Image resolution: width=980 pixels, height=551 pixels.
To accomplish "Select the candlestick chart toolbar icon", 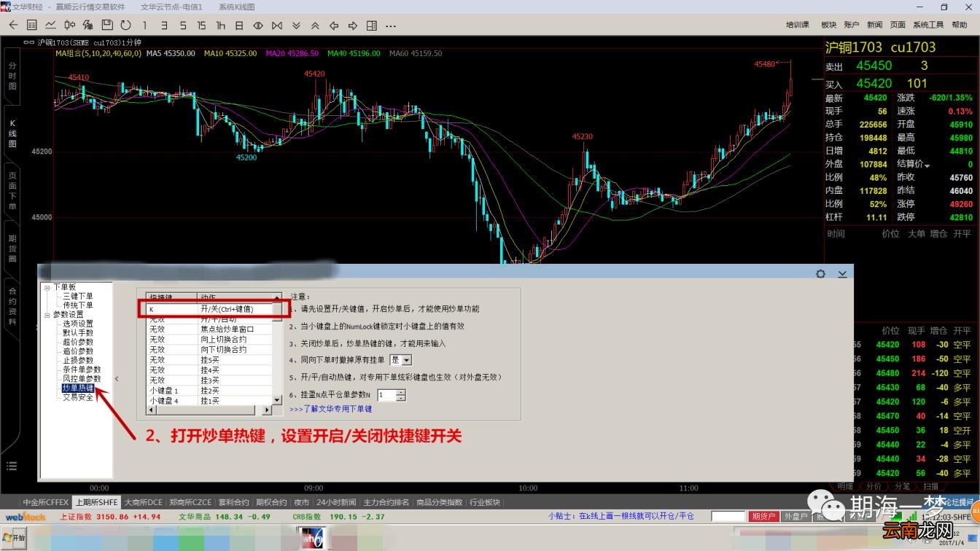I will [69, 26].
